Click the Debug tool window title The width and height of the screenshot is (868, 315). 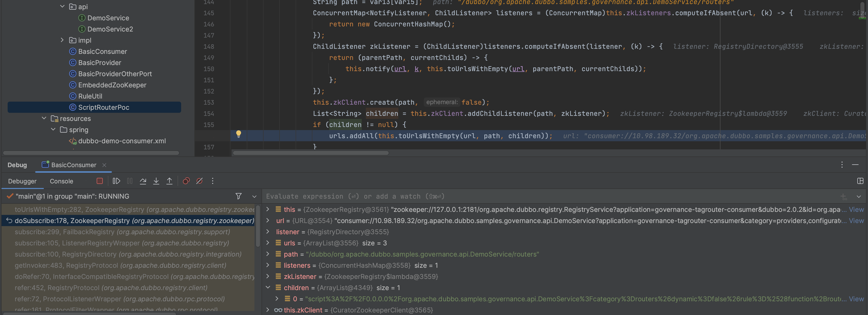click(17, 165)
